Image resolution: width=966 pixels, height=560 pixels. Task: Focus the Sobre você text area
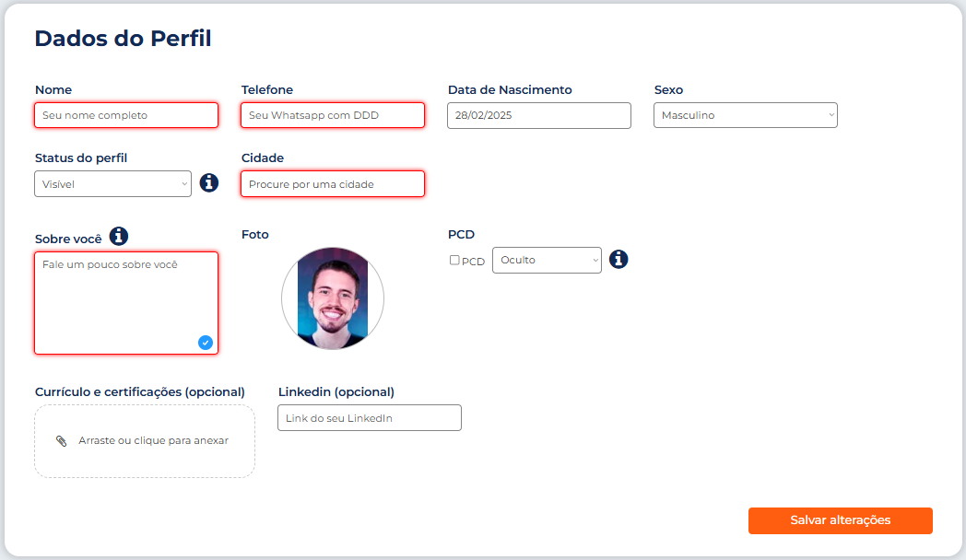pyautogui.click(x=126, y=303)
